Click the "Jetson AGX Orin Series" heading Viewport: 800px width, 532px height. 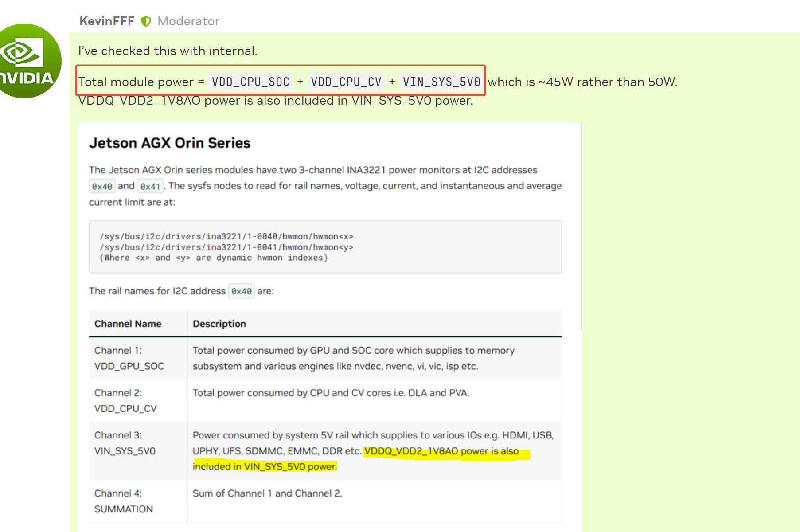pyautogui.click(x=170, y=143)
